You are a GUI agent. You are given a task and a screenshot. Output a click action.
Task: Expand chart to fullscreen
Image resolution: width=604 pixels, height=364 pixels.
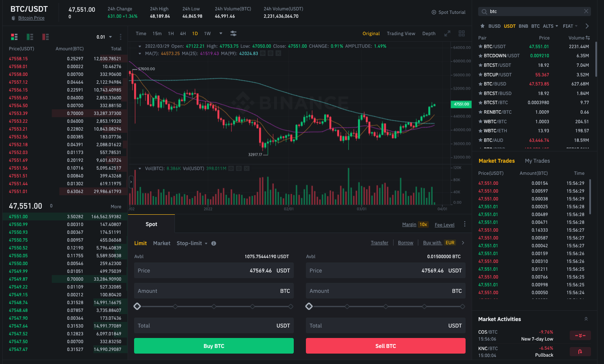point(448,33)
